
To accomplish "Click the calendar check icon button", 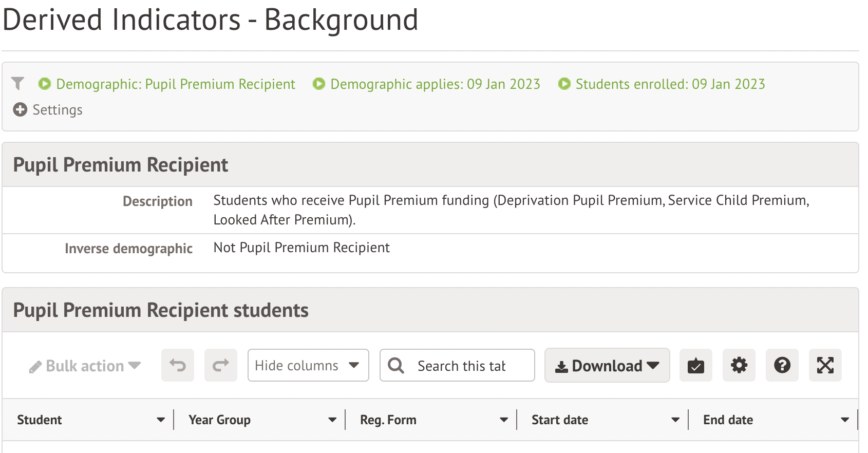I will [x=696, y=365].
